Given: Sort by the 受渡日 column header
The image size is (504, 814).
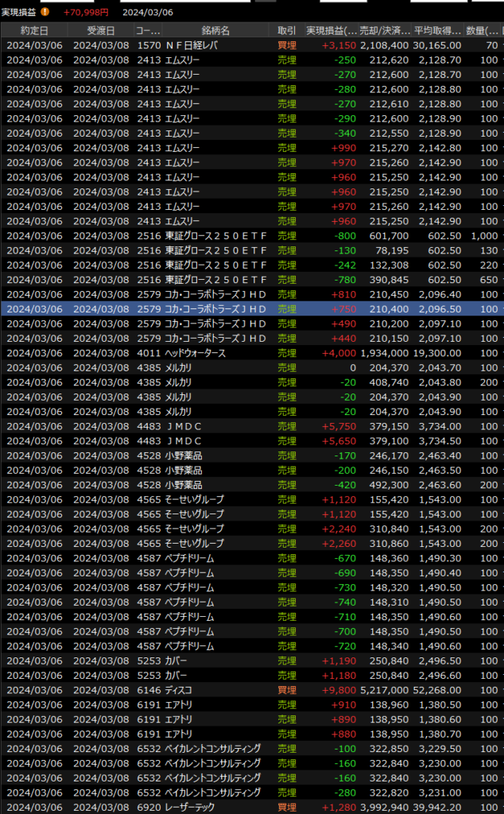Looking at the screenshot, I should 100,30.
